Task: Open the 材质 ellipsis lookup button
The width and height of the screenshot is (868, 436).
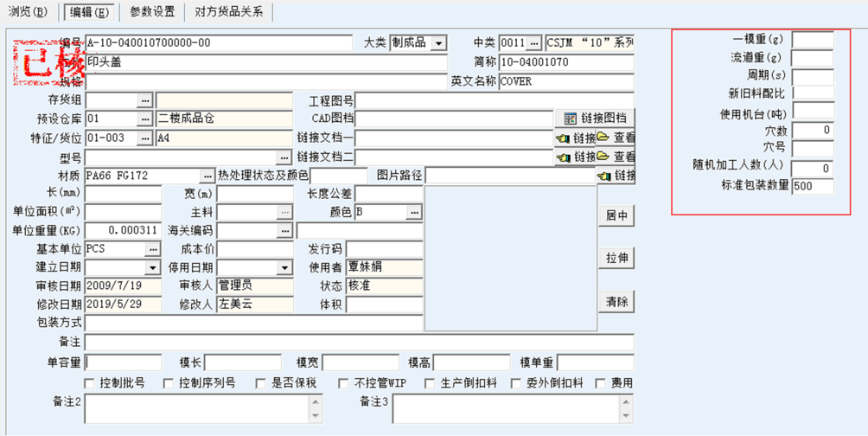Action: coord(207,176)
